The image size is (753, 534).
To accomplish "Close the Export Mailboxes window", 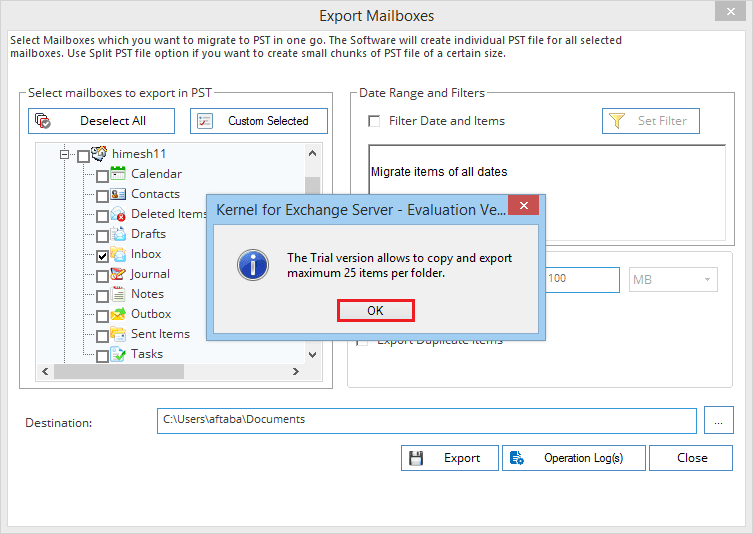I will pos(730,12).
